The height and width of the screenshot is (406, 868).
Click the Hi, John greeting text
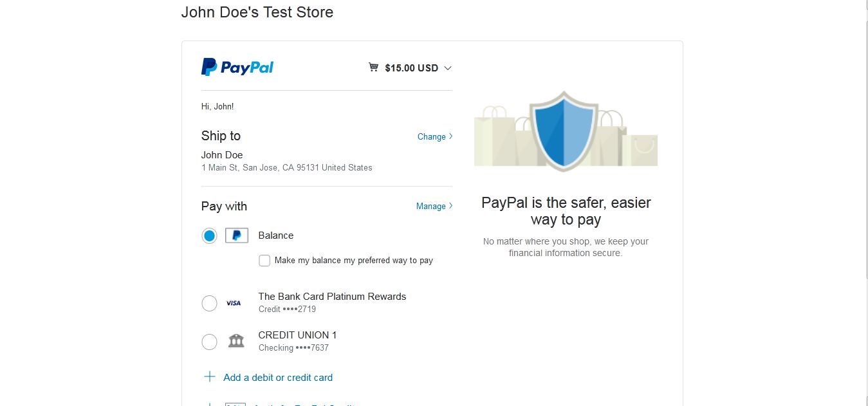[217, 106]
